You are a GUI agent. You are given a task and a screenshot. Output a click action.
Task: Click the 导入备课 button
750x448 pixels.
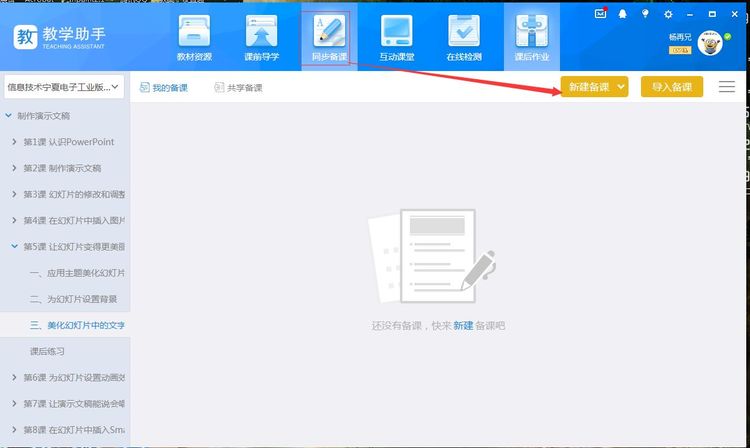pos(672,87)
